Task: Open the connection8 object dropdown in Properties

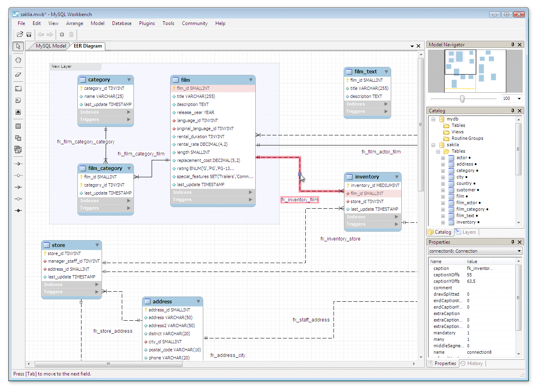Action: [x=519, y=251]
